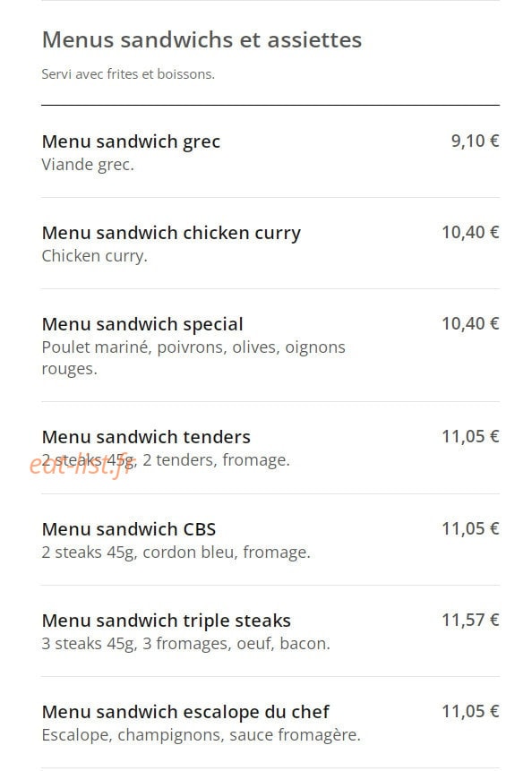This screenshot has width=532, height=771.
Task: Click the escalope du chef 11,05 € price
Action: tap(470, 711)
